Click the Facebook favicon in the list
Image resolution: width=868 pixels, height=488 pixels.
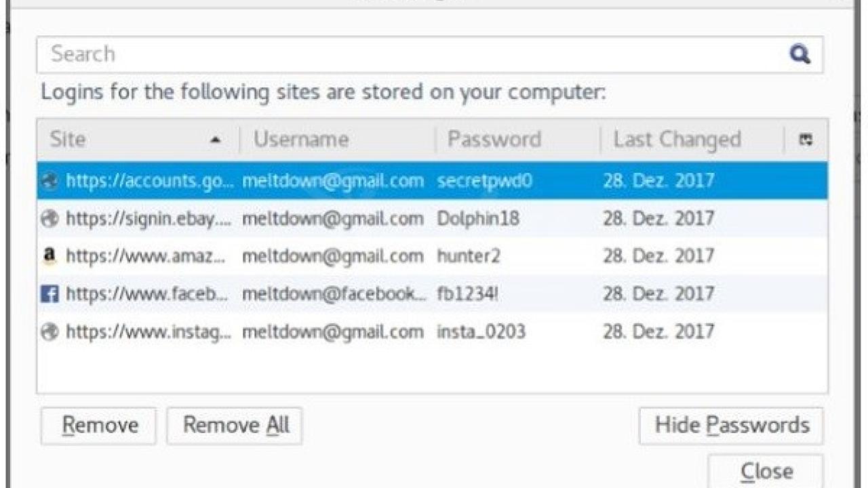point(50,293)
